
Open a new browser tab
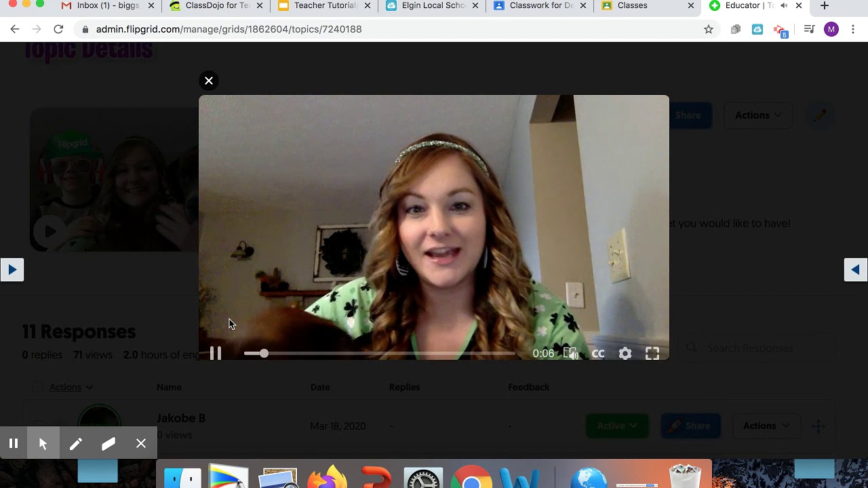[825, 5]
